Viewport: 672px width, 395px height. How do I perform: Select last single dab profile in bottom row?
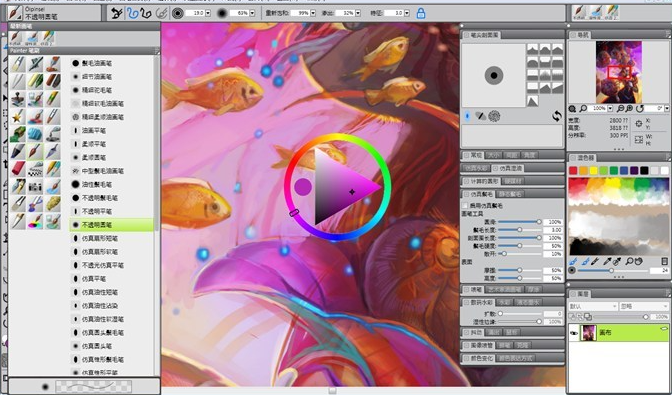532,101
